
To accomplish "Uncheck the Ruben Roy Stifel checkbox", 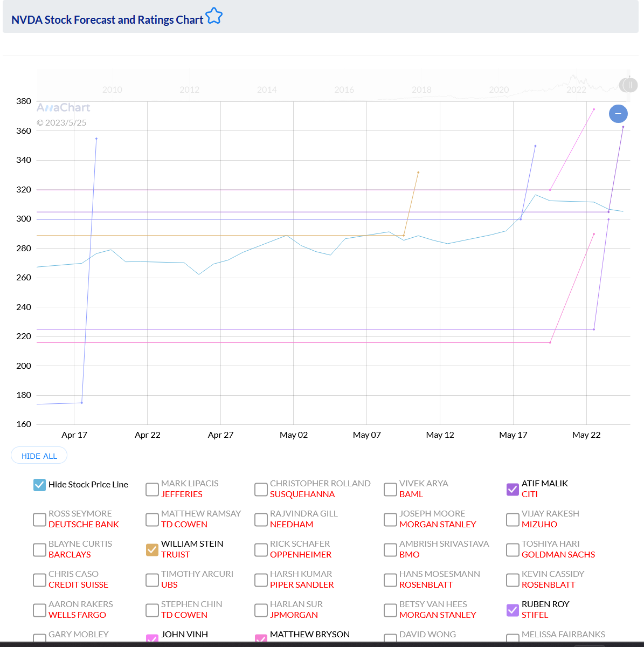I will (x=513, y=610).
